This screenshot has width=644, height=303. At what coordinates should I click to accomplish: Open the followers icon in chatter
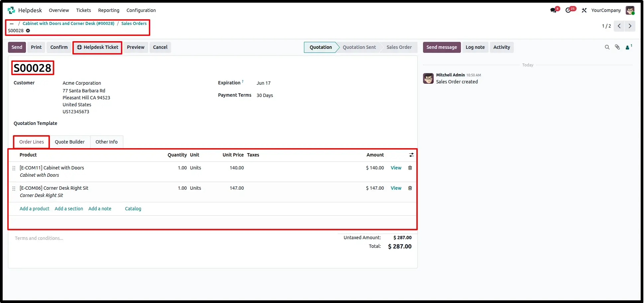(x=628, y=47)
